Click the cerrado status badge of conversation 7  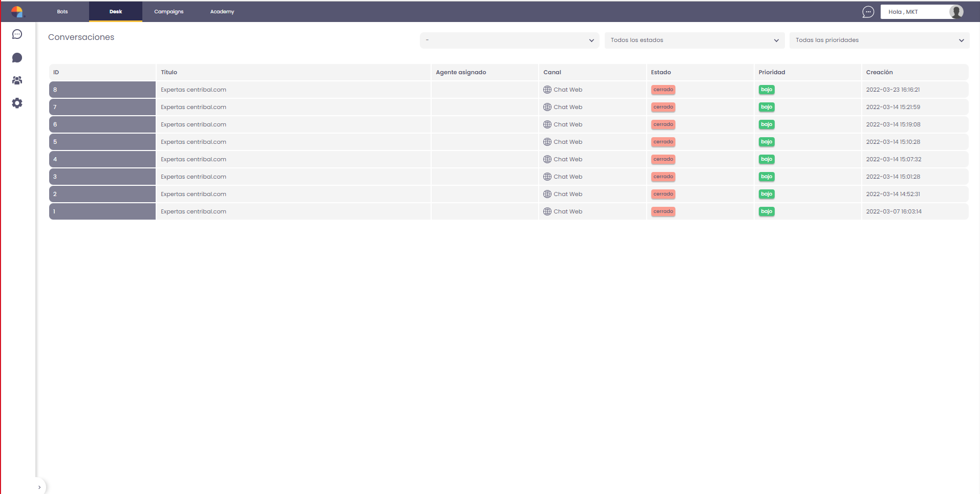pyautogui.click(x=663, y=107)
